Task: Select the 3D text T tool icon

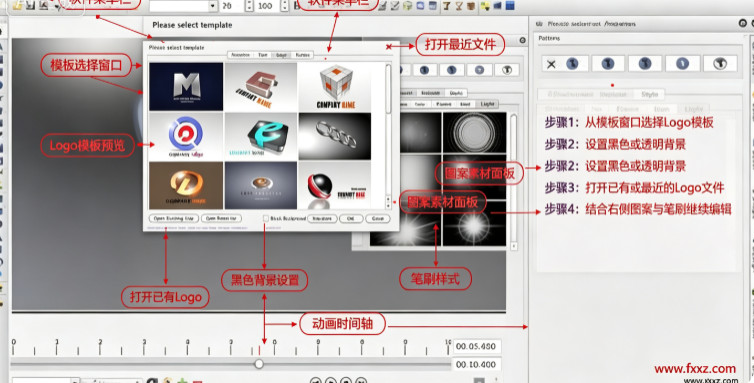Action: (447, 5)
